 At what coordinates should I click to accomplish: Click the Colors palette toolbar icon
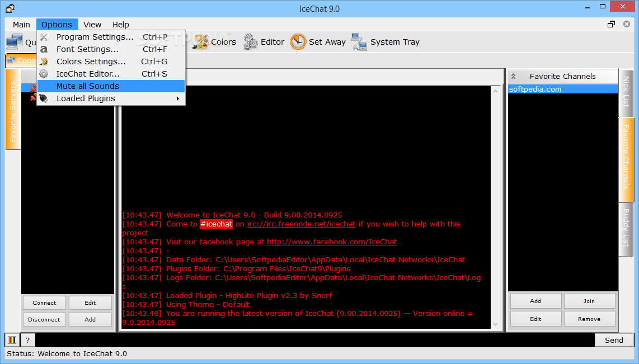pos(200,42)
